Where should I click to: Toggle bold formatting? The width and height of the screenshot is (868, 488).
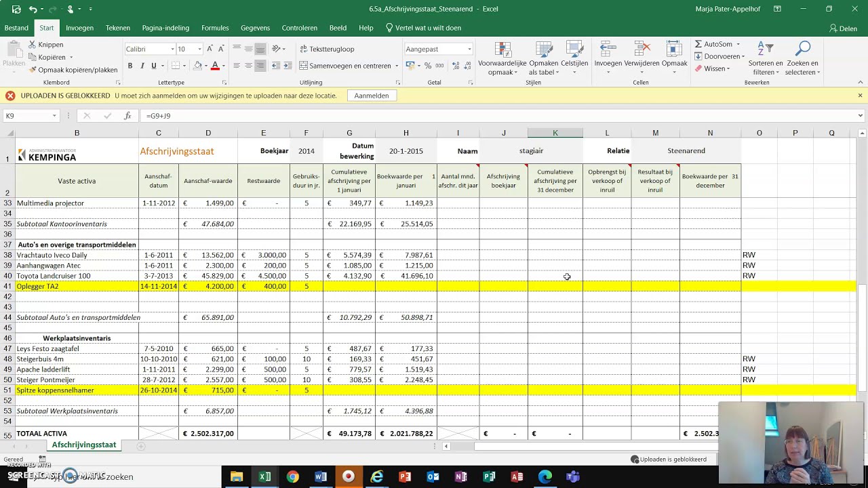pos(130,66)
